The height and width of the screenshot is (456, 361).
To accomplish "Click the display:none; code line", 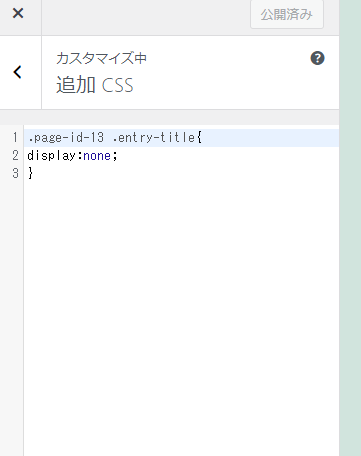I will pos(72,155).
